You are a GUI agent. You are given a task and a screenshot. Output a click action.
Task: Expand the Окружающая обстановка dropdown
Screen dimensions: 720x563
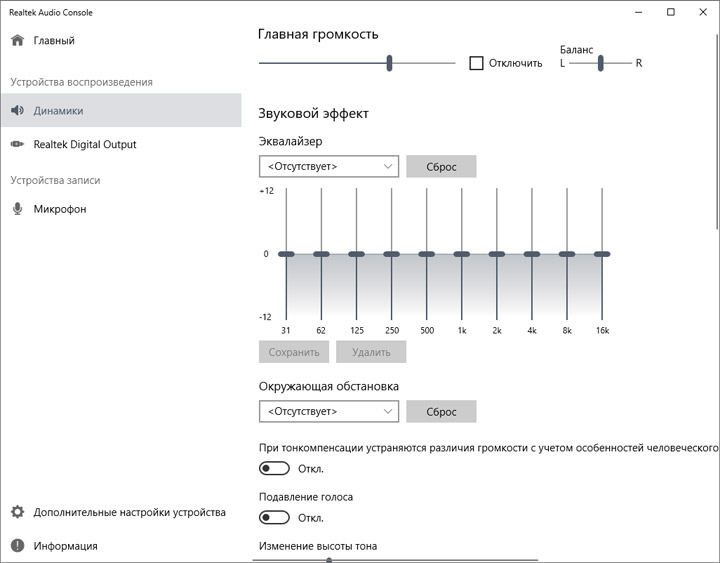click(x=328, y=411)
